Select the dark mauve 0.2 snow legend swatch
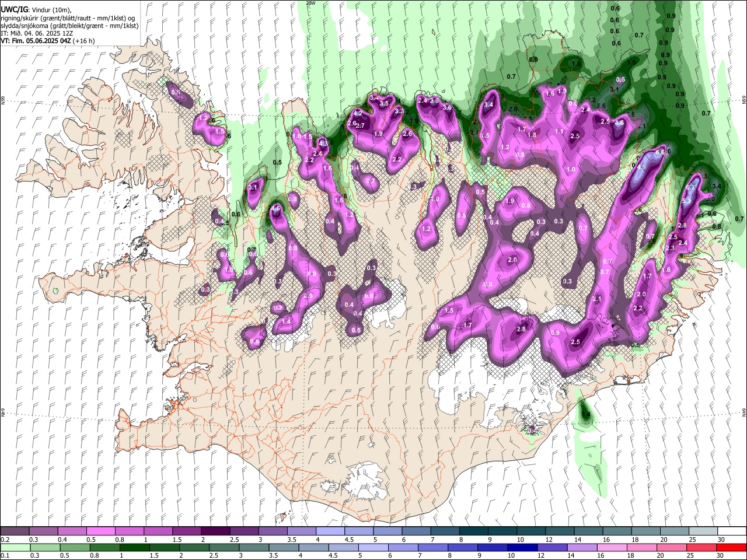Viewport: 747px width, 560px height. [15, 531]
